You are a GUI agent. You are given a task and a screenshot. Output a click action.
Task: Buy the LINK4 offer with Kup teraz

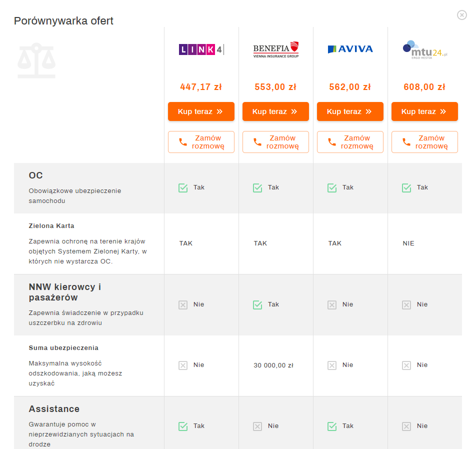coord(201,111)
